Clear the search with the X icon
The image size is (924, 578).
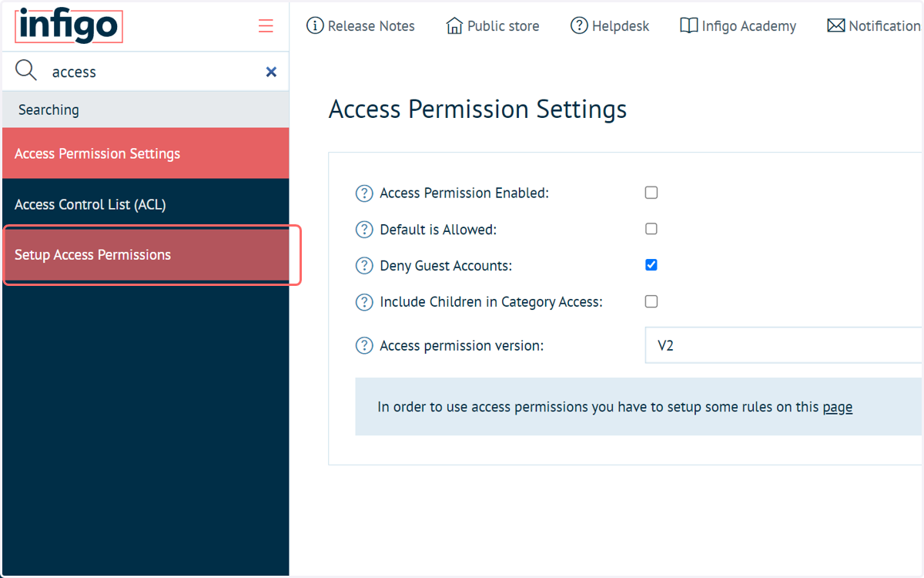tap(271, 72)
